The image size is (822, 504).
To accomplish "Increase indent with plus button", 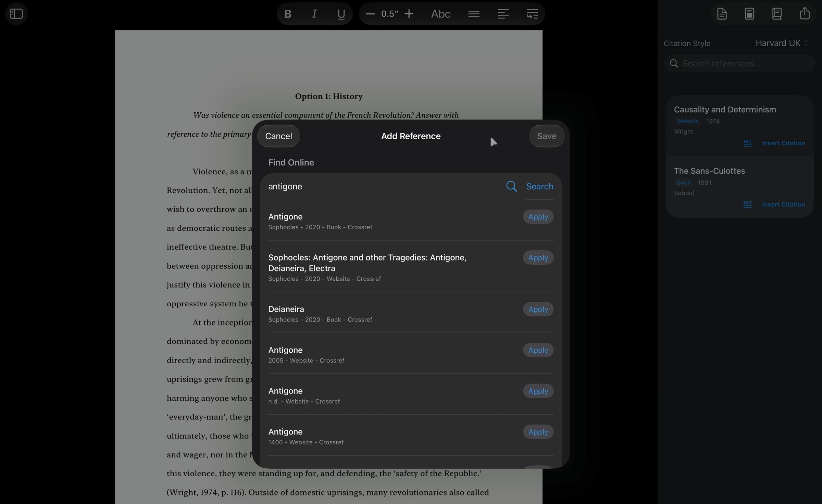I will 409,14.
